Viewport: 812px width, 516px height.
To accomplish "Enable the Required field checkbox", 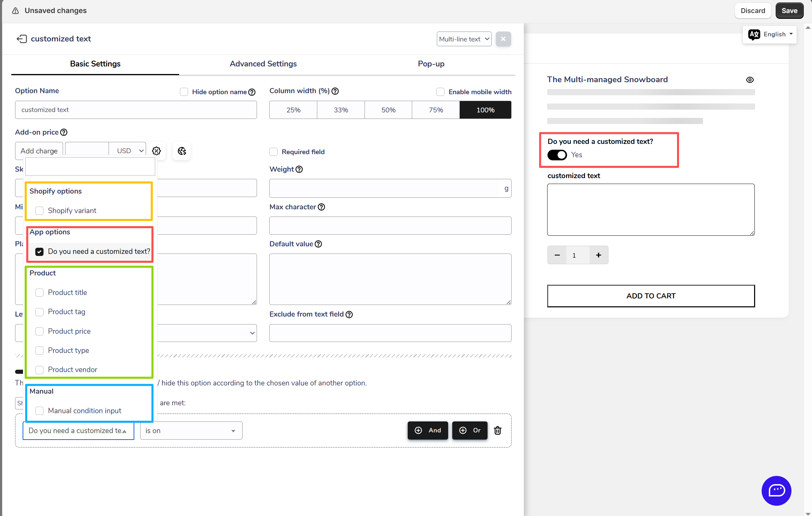I will click(273, 152).
